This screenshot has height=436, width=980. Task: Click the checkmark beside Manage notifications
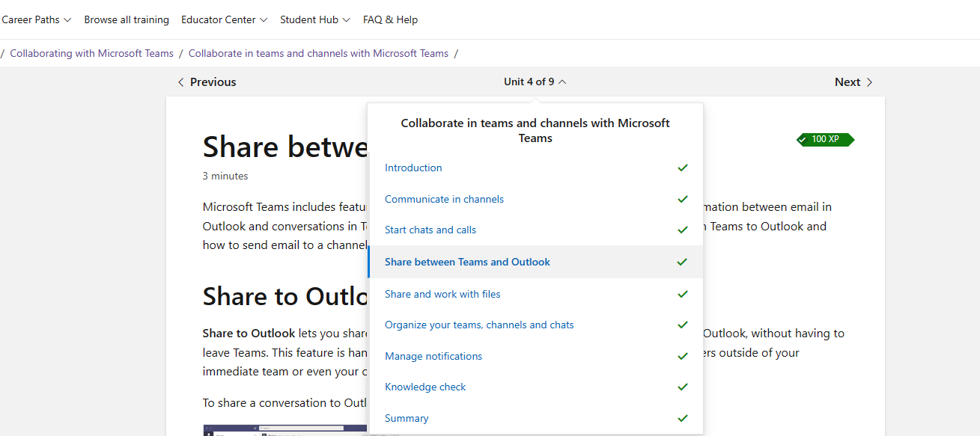pos(682,356)
